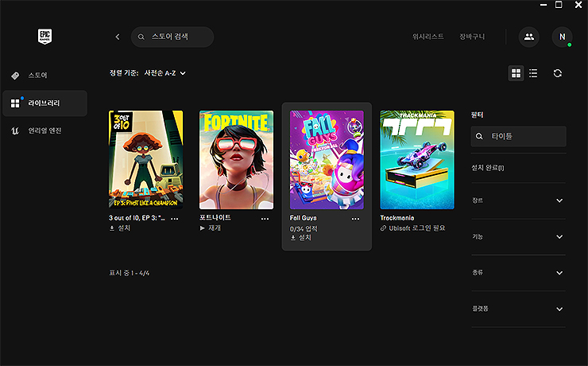588x366 pixels.
Task: Open the 장바구니 cart
Action: pyautogui.click(x=472, y=37)
